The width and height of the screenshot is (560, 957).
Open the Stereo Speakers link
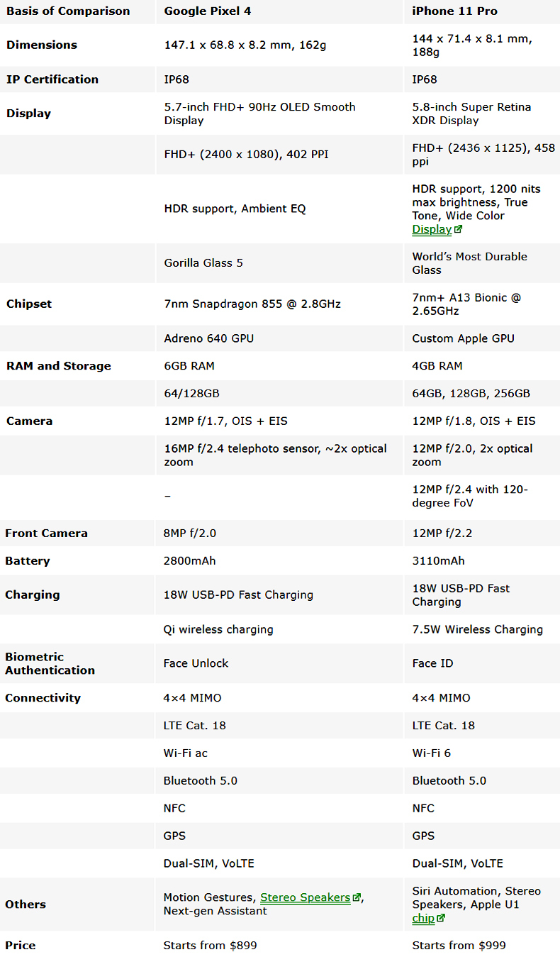[x=305, y=897]
